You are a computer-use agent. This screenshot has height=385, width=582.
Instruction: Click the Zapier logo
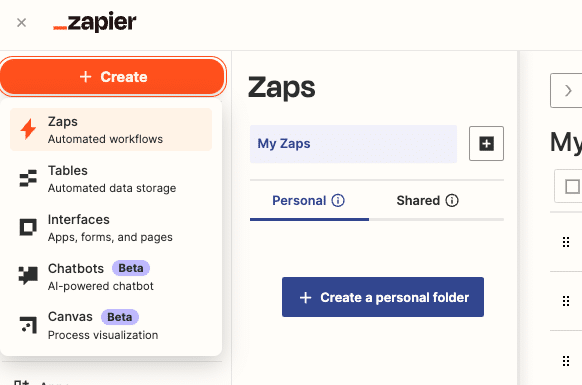[x=95, y=22]
